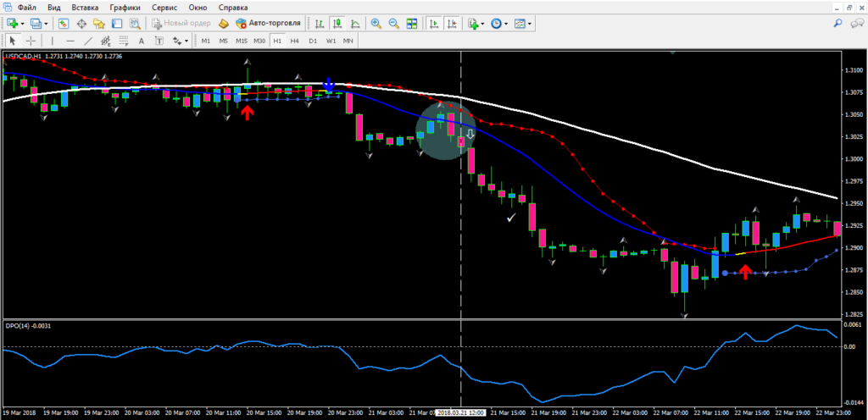Image resolution: width=868 pixels, height=420 pixels.
Task: Open the Вставка menu
Action: (84, 7)
